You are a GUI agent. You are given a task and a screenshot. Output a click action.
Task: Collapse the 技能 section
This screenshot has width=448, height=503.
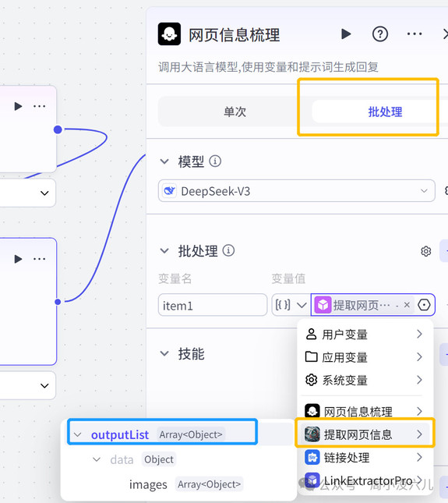[x=164, y=353]
